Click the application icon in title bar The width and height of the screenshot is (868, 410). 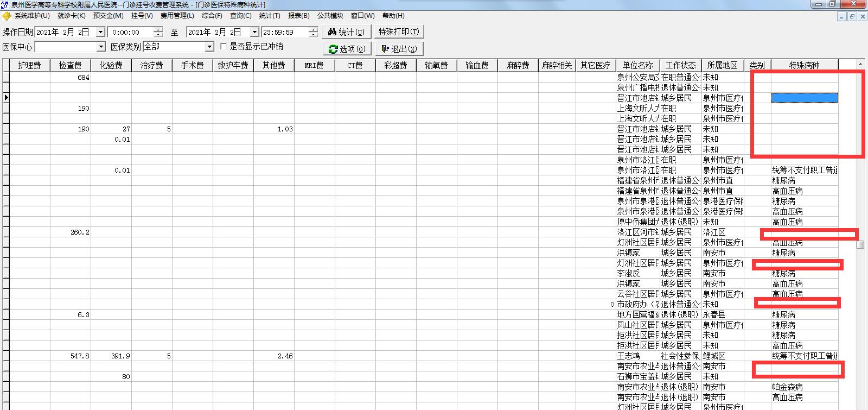(x=5, y=4)
